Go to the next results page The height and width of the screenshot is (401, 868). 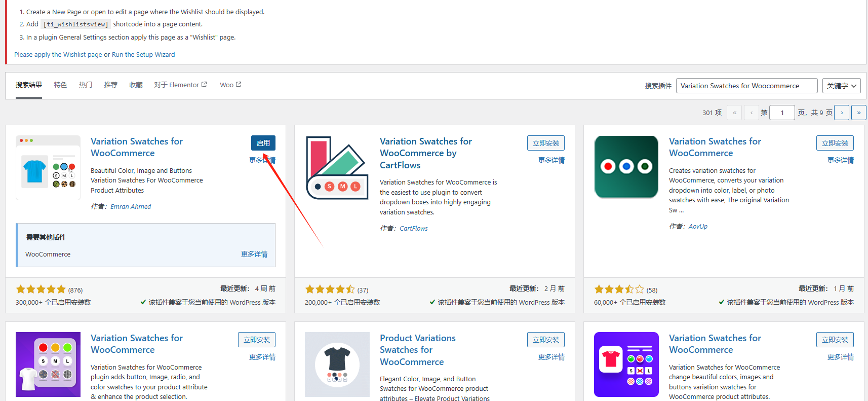(842, 113)
